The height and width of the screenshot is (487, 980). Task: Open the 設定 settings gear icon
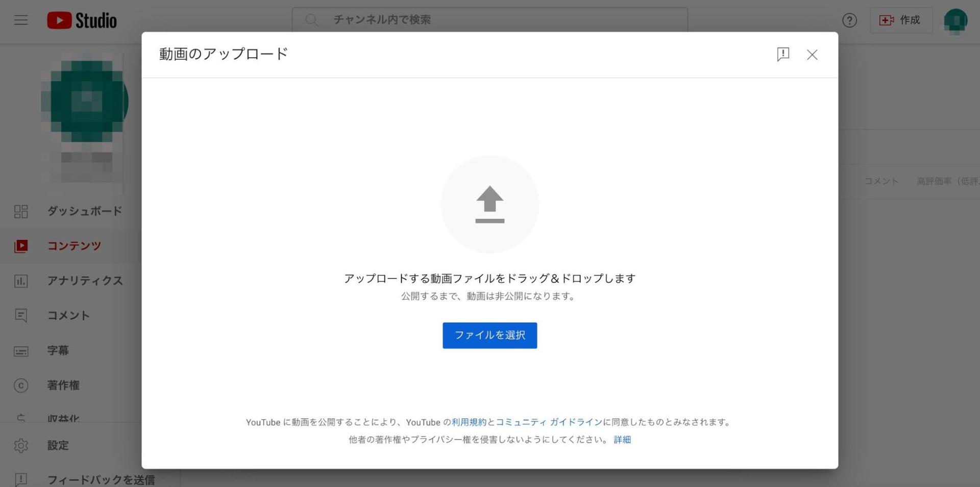[21, 445]
